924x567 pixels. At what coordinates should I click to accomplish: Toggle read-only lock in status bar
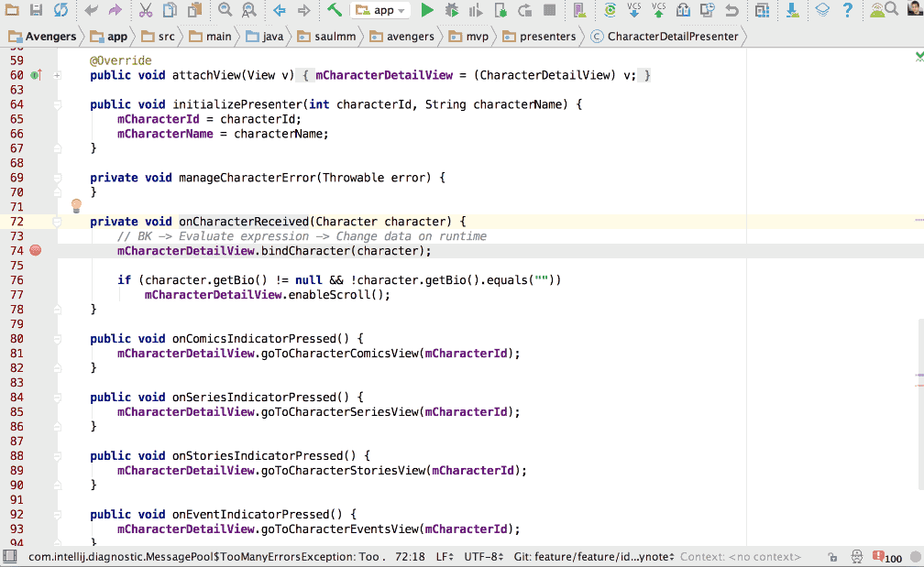pos(832,556)
